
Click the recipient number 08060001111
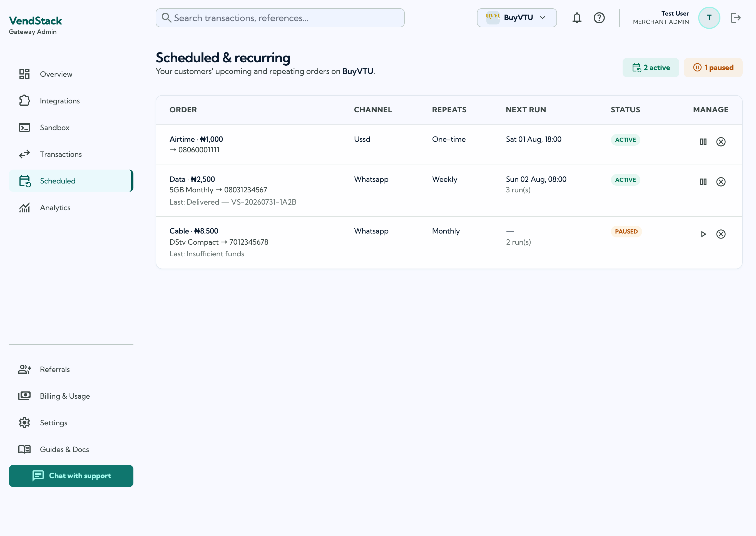(199, 150)
